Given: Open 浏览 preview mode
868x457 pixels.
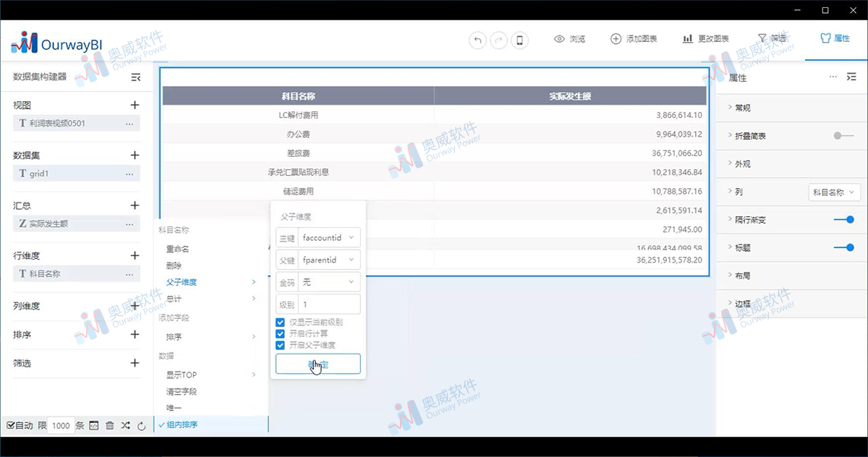Looking at the screenshot, I should coord(569,39).
